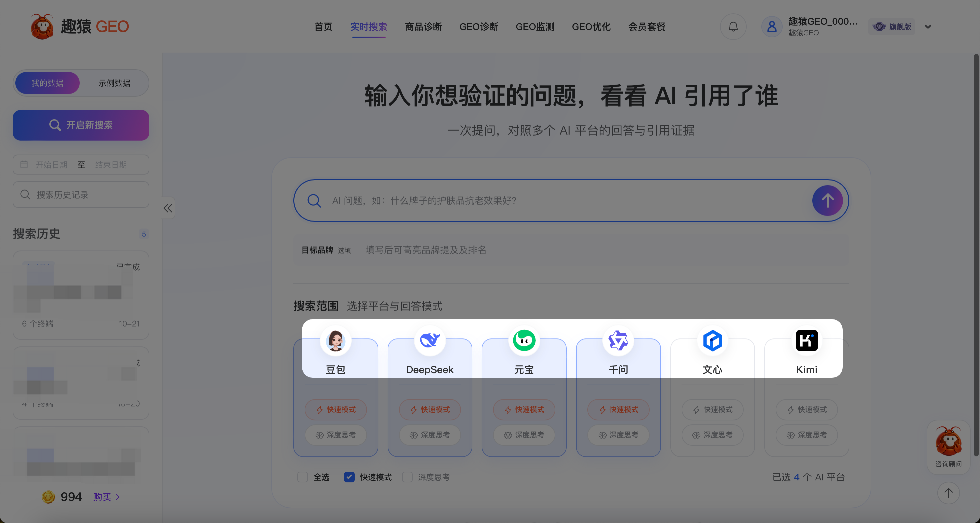Click the 购买 link
The height and width of the screenshot is (523, 980).
(106, 497)
